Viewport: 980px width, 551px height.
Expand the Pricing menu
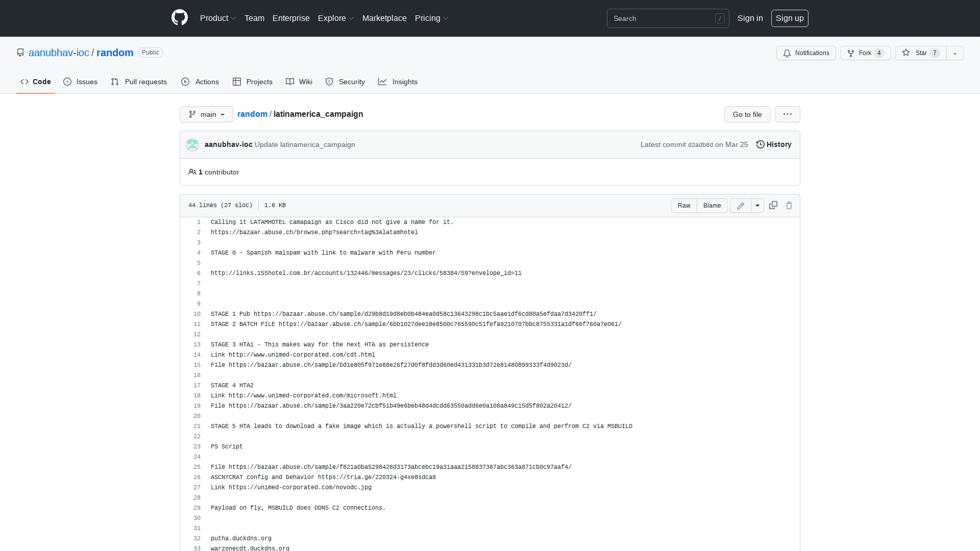[432, 18]
